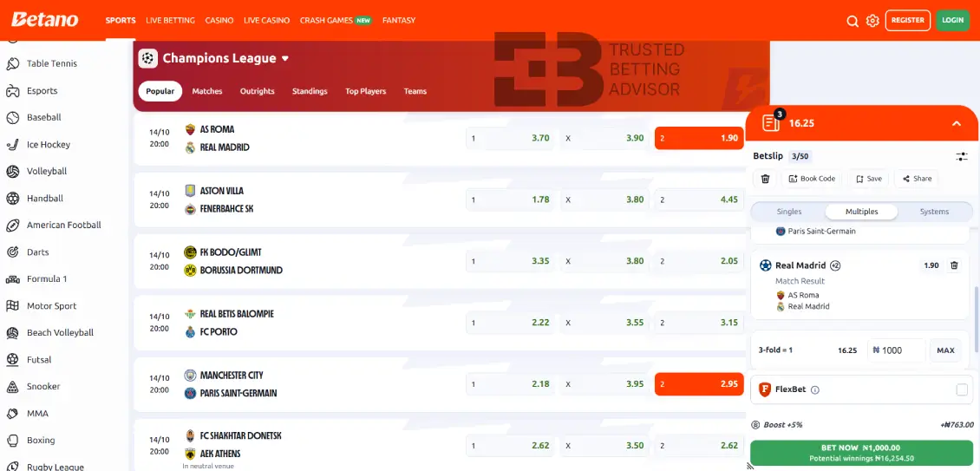The width and height of the screenshot is (980, 471).
Task: Select AS Roma home win 3.70
Action: click(x=510, y=138)
